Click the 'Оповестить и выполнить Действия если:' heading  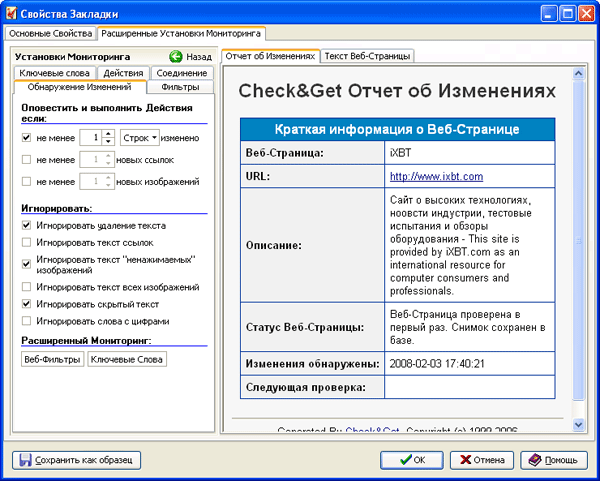[x=107, y=113]
